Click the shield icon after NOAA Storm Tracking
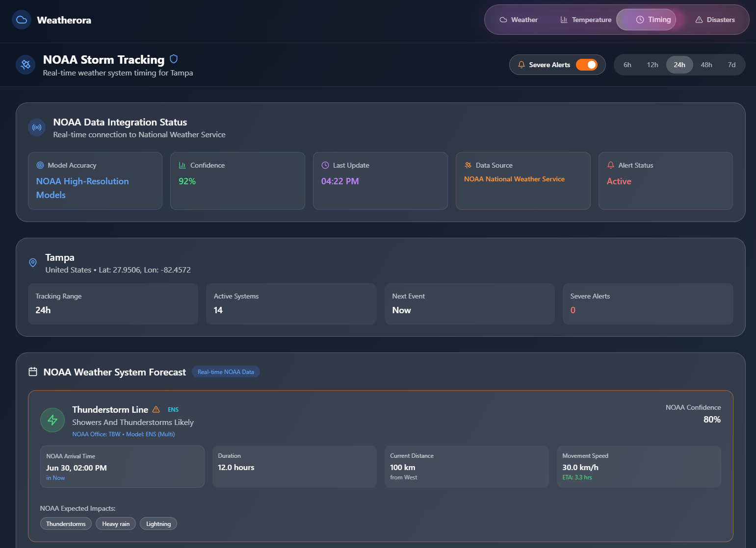This screenshot has width=756, height=548. click(174, 59)
